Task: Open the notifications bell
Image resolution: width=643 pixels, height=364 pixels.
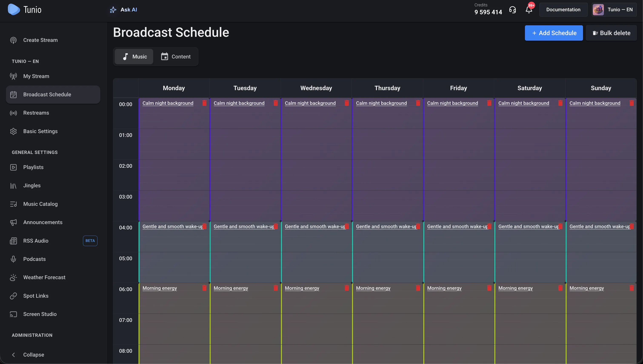Action: pyautogui.click(x=529, y=10)
